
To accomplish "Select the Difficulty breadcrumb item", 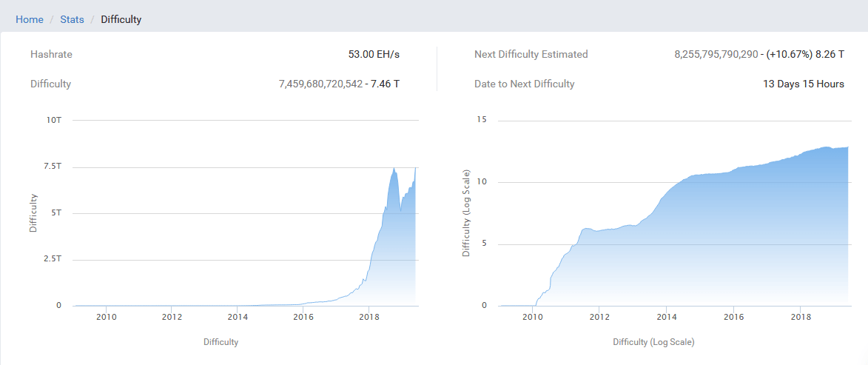I will pos(121,19).
